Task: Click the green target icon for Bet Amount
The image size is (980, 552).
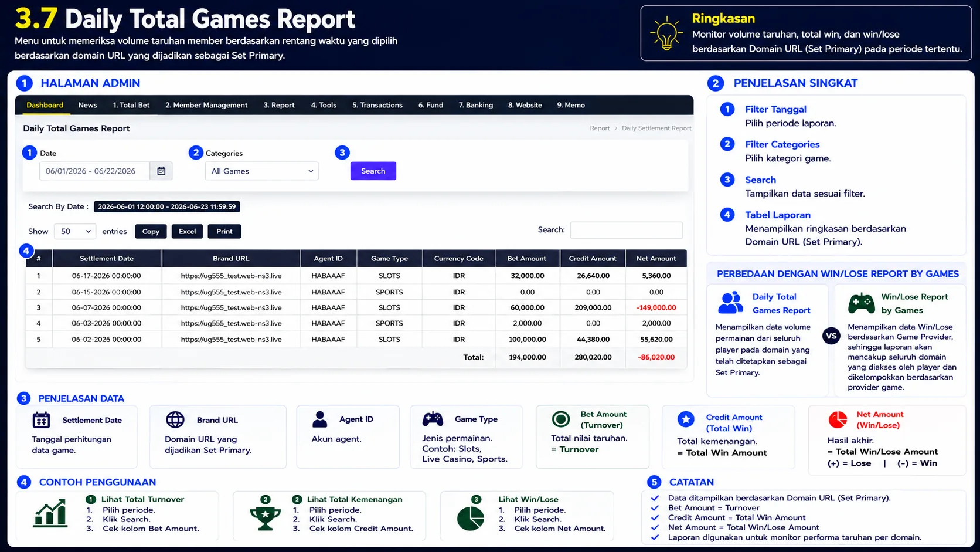Action: coord(561,419)
